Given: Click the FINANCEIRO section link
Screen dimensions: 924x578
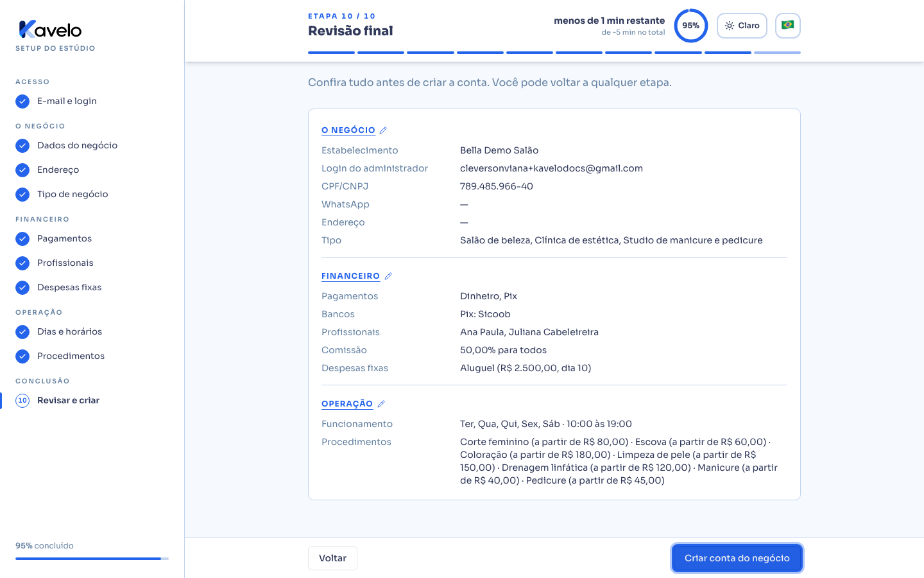Looking at the screenshot, I should pos(351,276).
